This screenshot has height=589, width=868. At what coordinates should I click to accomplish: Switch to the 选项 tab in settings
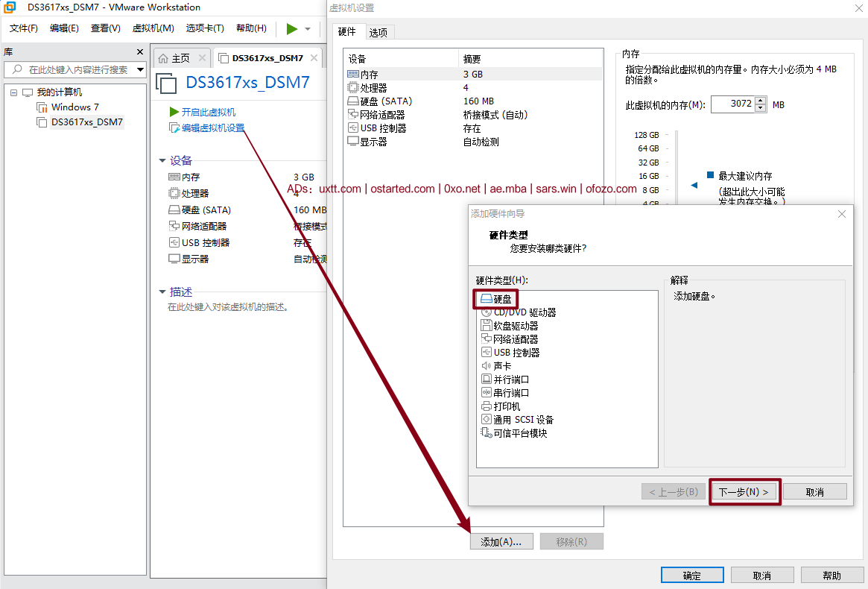point(378,33)
